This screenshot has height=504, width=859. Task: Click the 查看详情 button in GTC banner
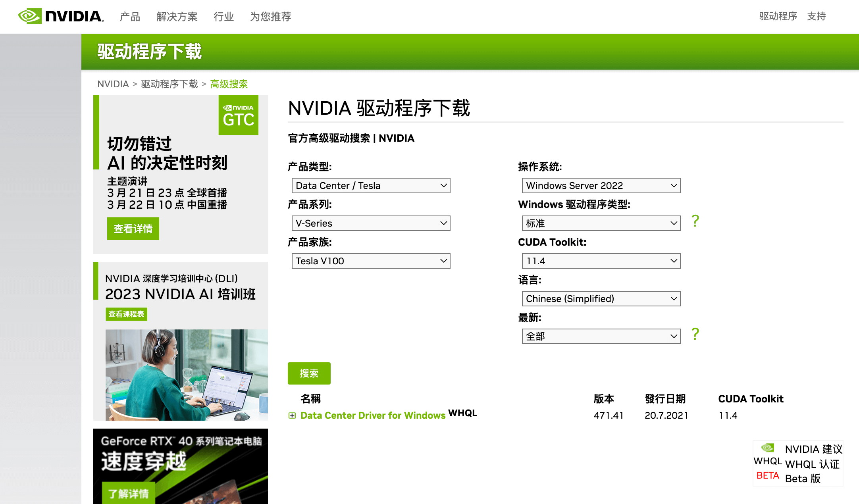coord(133,229)
